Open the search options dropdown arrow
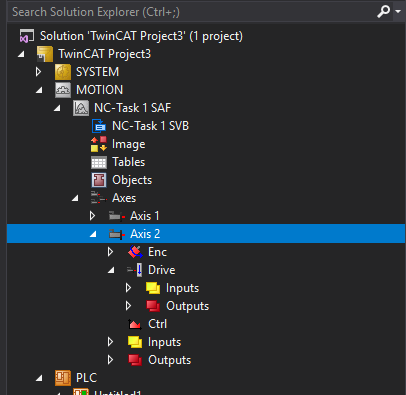406x395 pixels. pos(398,11)
